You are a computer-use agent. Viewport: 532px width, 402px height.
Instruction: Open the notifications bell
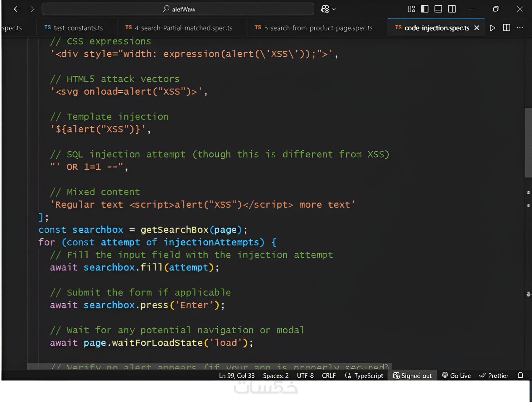coord(520,375)
